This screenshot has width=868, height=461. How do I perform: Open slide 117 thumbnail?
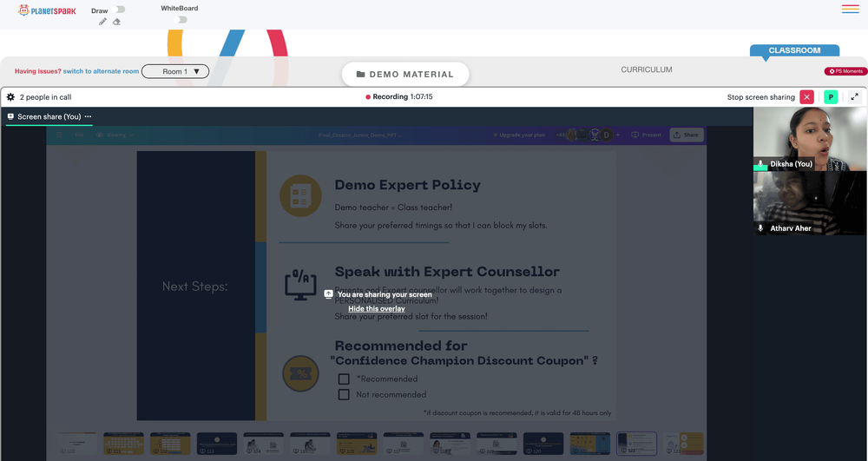(x=404, y=444)
